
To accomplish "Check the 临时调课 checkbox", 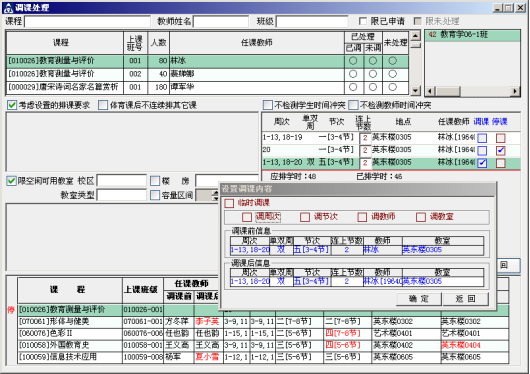I will 229,203.
